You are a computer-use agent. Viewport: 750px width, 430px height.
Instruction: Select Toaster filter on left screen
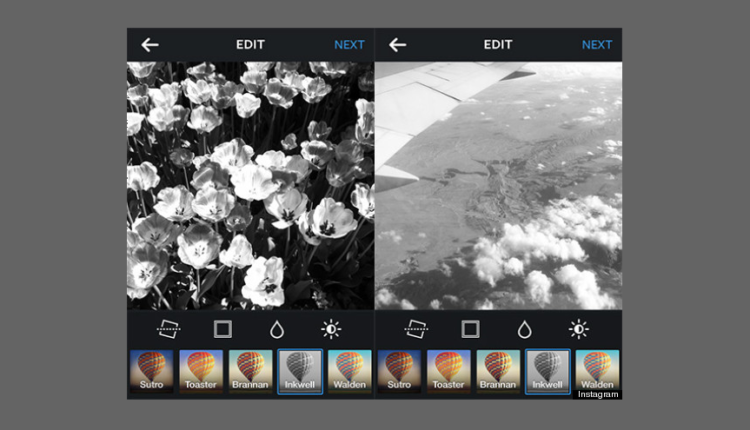[x=201, y=372]
